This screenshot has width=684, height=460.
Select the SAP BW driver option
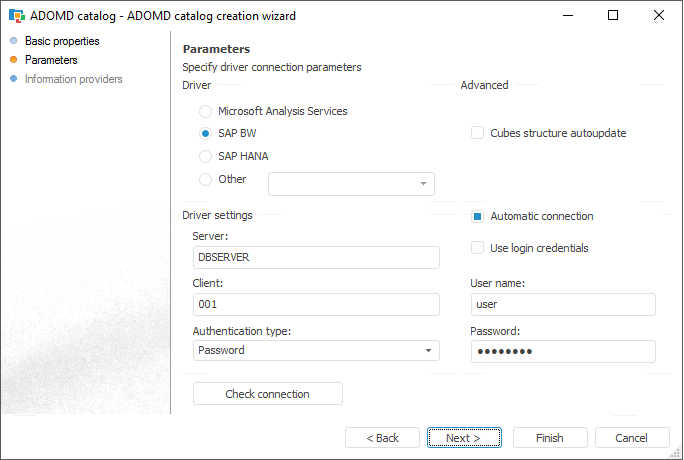206,134
